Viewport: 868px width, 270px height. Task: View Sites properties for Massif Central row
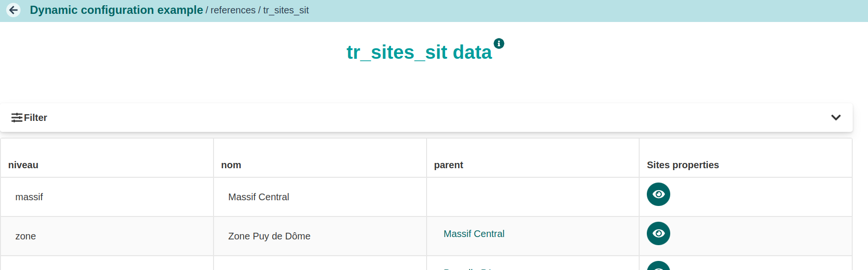[x=658, y=194]
